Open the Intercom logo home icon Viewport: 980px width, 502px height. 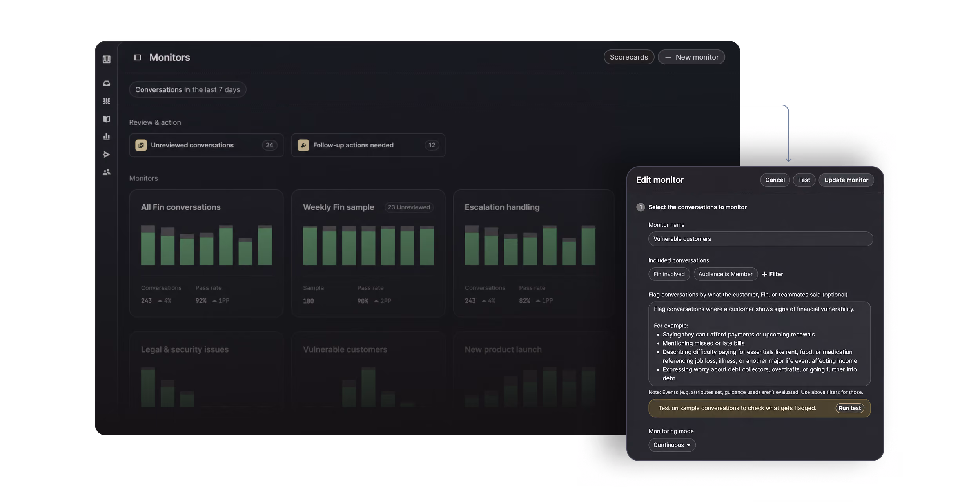(x=106, y=59)
